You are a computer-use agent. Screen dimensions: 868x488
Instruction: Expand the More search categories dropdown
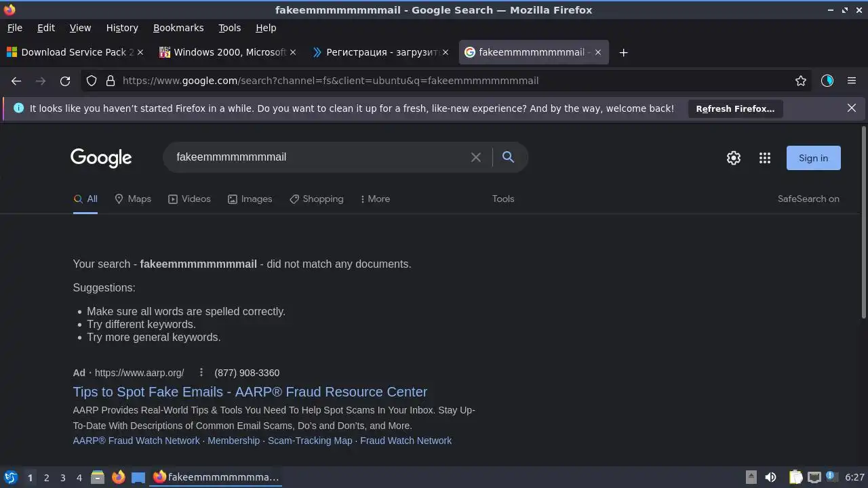tap(375, 199)
